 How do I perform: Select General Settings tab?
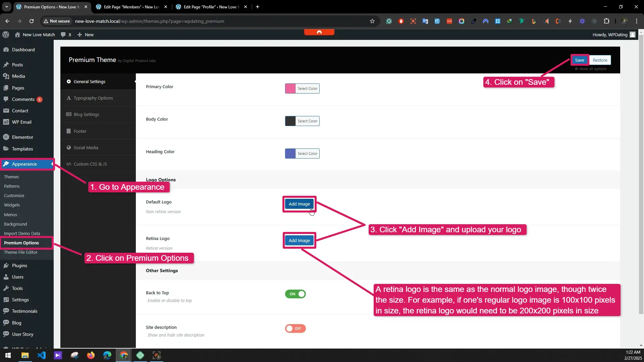pyautogui.click(x=98, y=81)
